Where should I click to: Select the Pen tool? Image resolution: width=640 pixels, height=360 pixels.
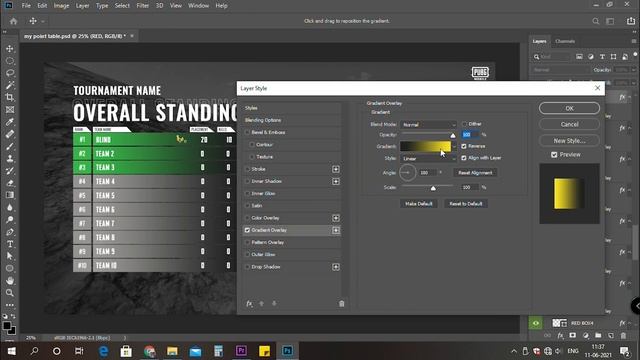click(x=10, y=232)
